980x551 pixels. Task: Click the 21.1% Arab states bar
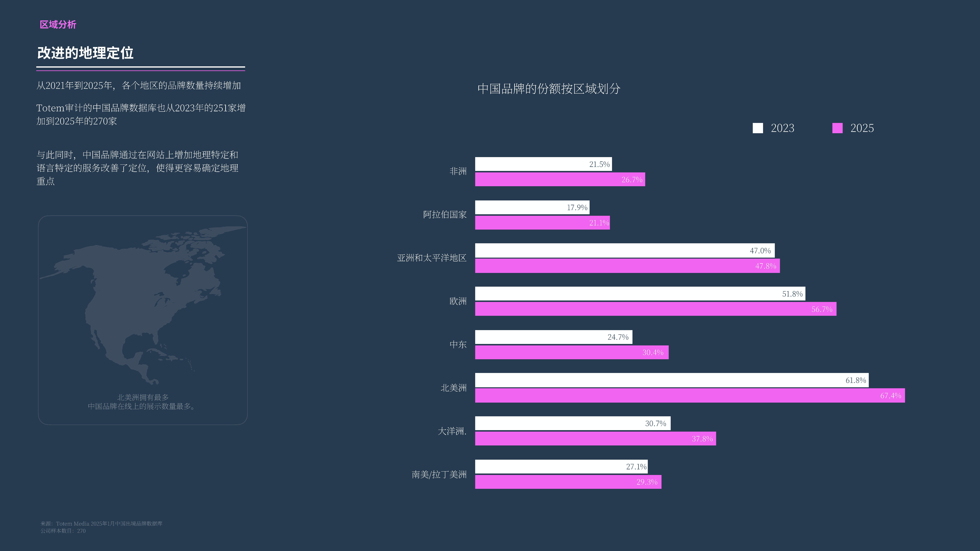point(543,223)
